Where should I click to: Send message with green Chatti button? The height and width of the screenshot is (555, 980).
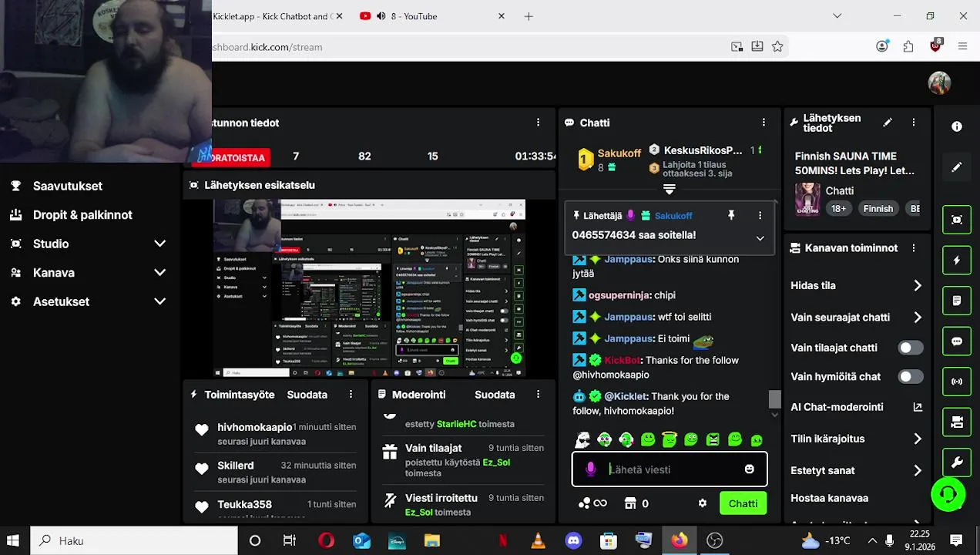click(743, 503)
